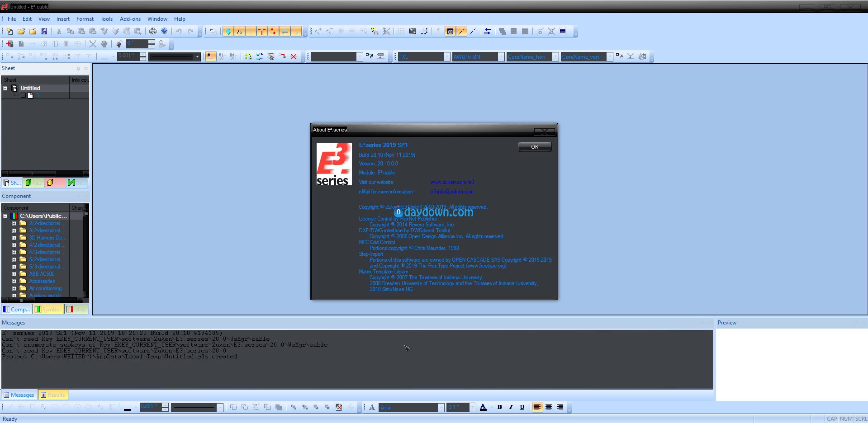Click the 0" rotation value field

[x=137, y=44]
